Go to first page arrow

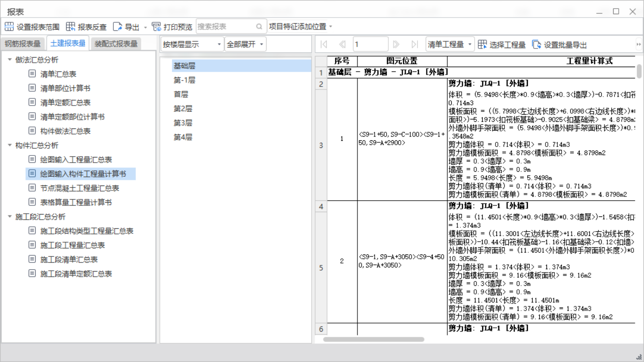click(324, 44)
